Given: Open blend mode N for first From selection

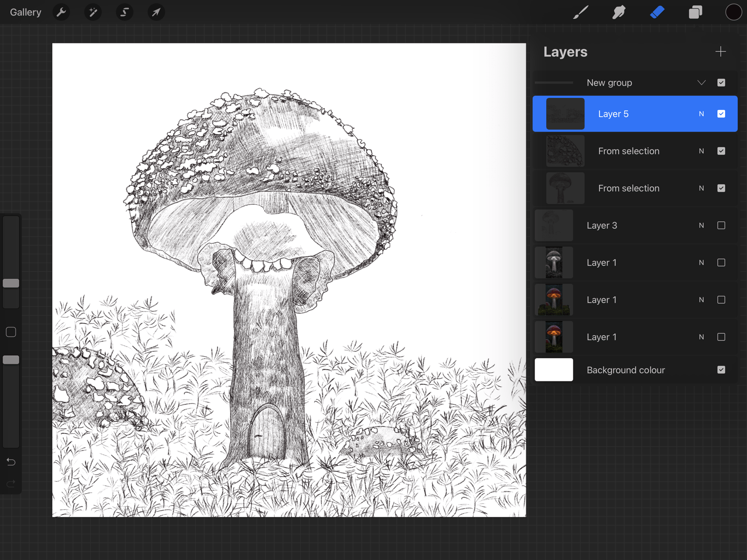Looking at the screenshot, I should (701, 151).
